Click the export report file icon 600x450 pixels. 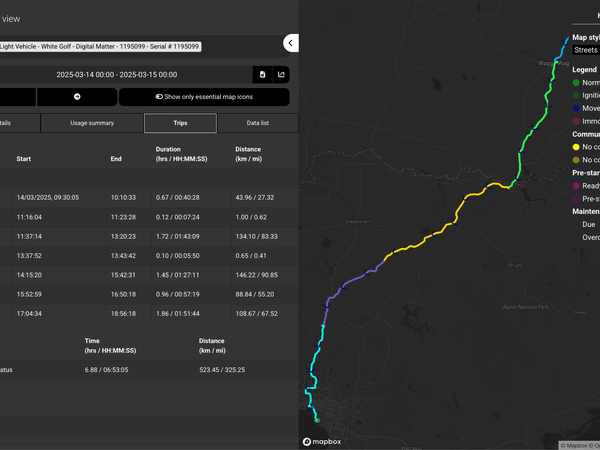[x=262, y=75]
